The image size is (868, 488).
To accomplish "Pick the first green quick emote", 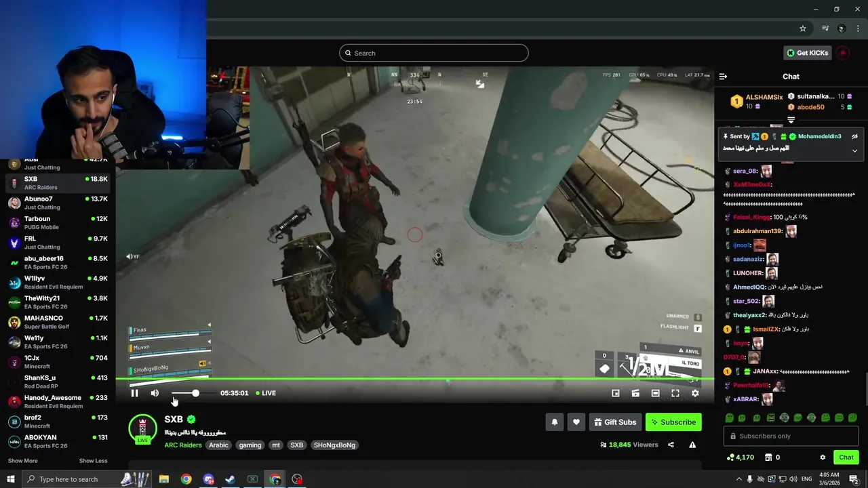I will pos(730,418).
